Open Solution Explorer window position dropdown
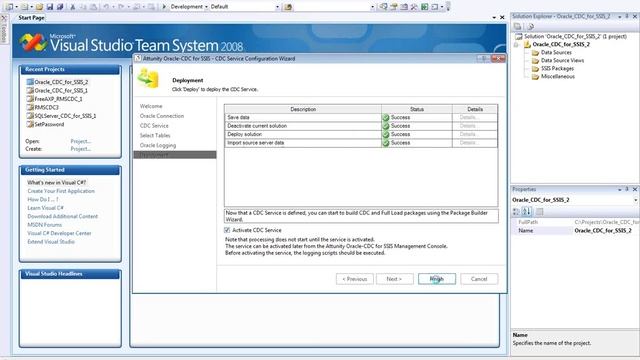The image size is (640, 360). click(620, 16)
